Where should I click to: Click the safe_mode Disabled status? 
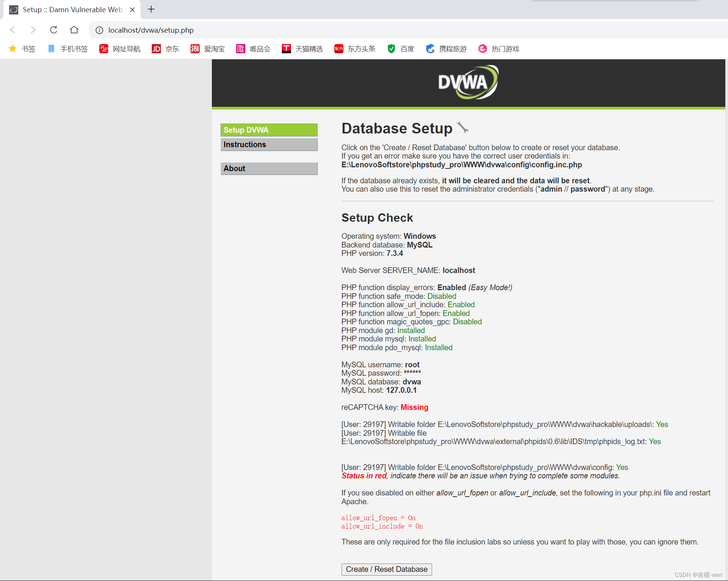click(x=442, y=296)
